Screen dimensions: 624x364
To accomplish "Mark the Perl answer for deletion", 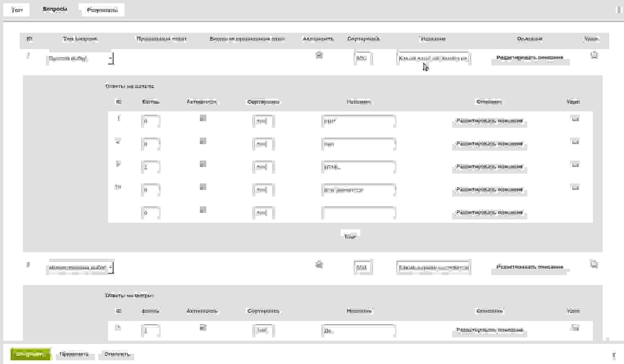I will (575, 142).
